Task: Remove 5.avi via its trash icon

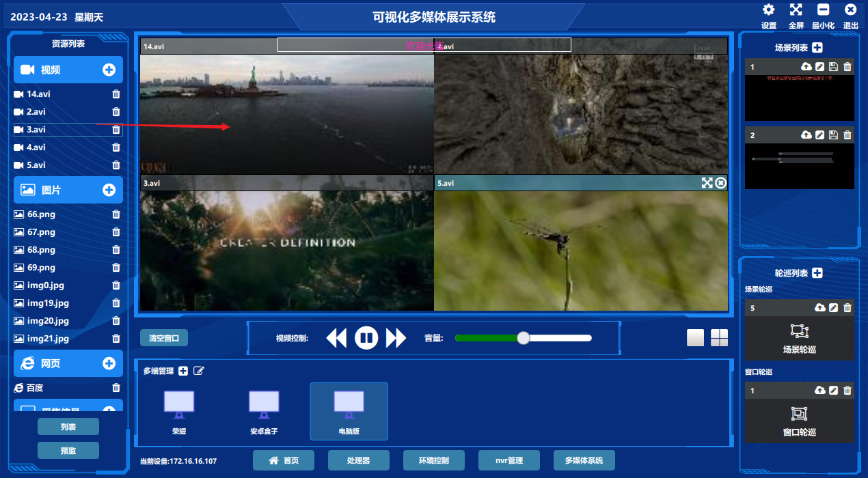Action: click(116, 165)
